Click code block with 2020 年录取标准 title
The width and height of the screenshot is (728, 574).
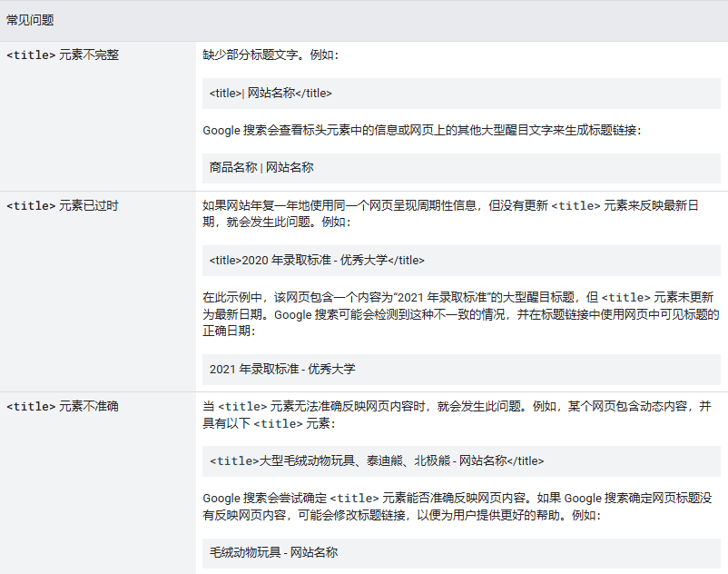pyautogui.click(x=317, y=261)
